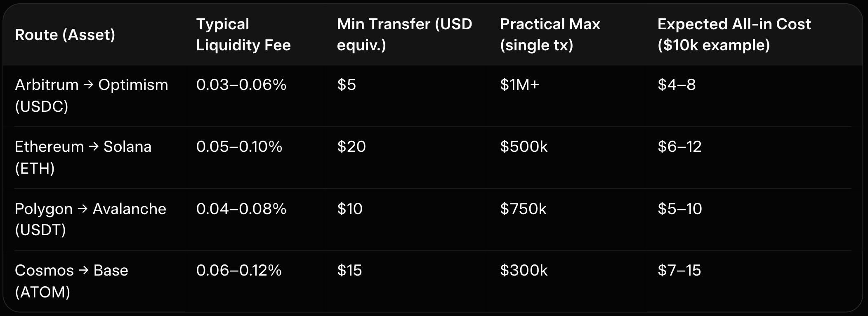
Task: Click the $10 minimum transfer cell
Action: 350,209
